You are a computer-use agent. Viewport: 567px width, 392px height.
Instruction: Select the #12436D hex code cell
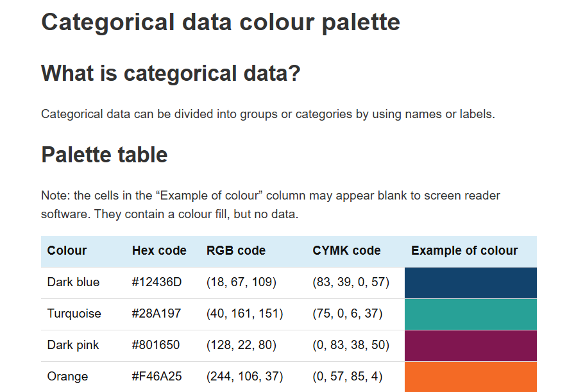tap(157, 282)
